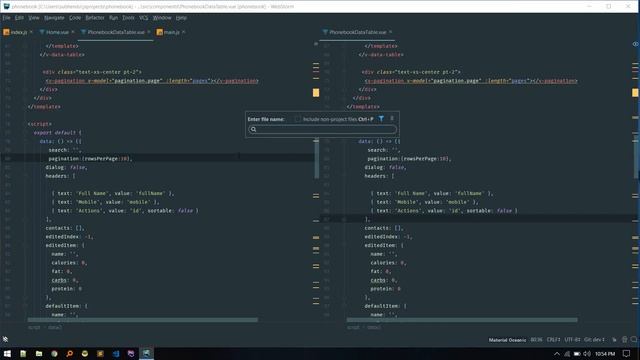Close PhonebookDataTable.vue tab in left editor
640x360 pixels.
[149, 32]
